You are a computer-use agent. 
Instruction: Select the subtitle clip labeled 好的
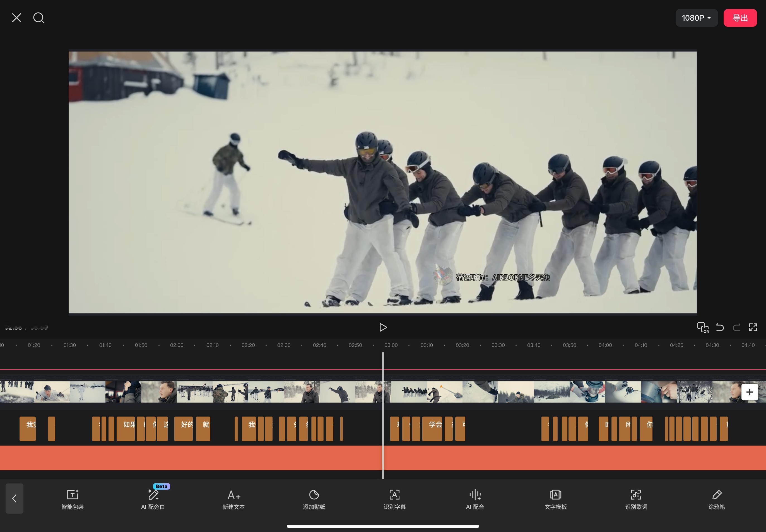tap(184, 429)
